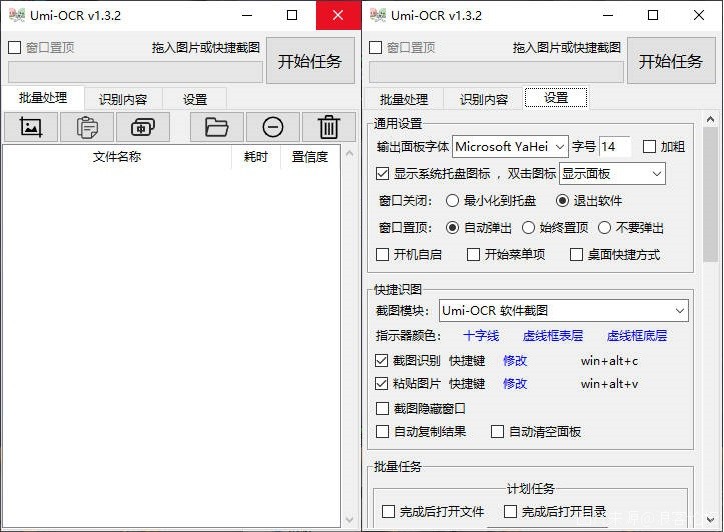Click the paste clipboard icon in batch toolbar
Image resolution: width=724 pixels, height=532 pixels.
pos(87,127)
